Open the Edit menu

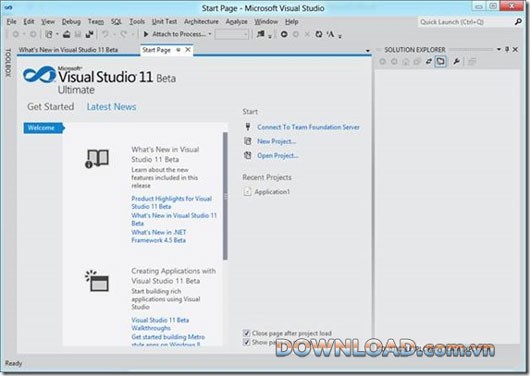pos(29,22)
